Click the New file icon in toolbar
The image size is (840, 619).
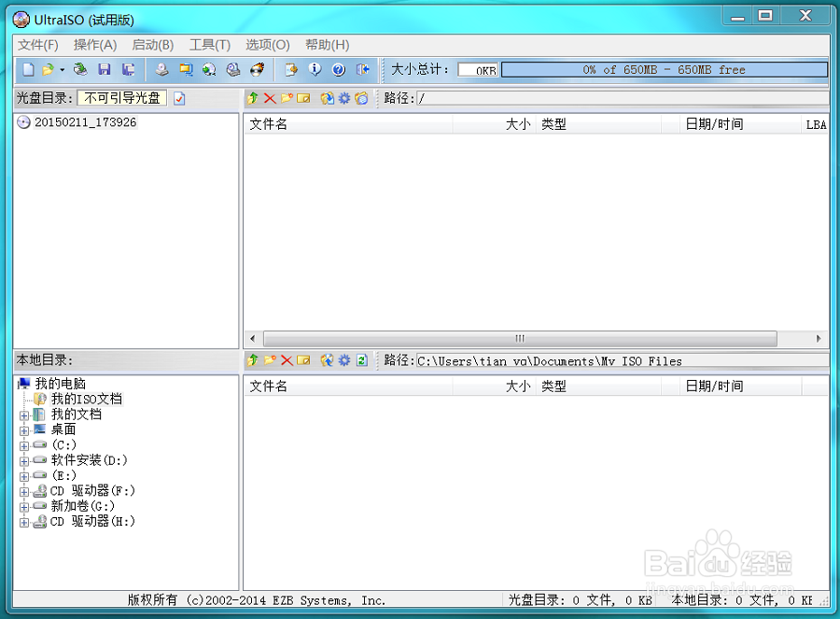click(28, 70)
